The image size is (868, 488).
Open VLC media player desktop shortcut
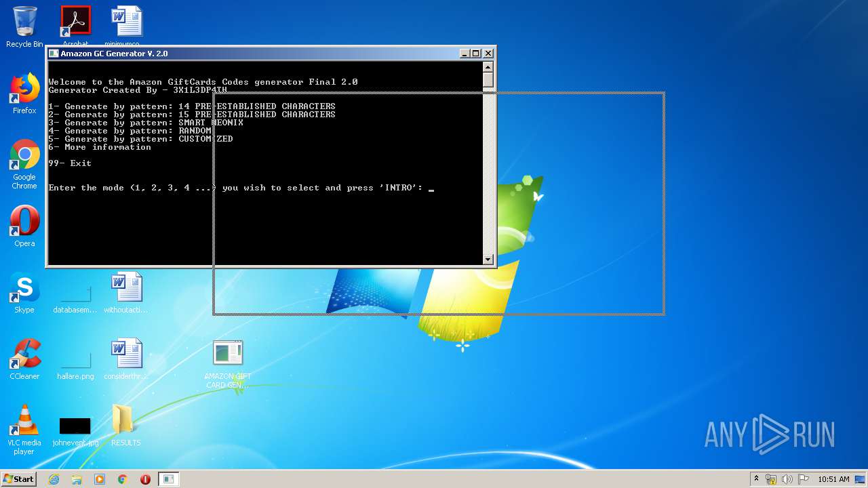(24, 430)
